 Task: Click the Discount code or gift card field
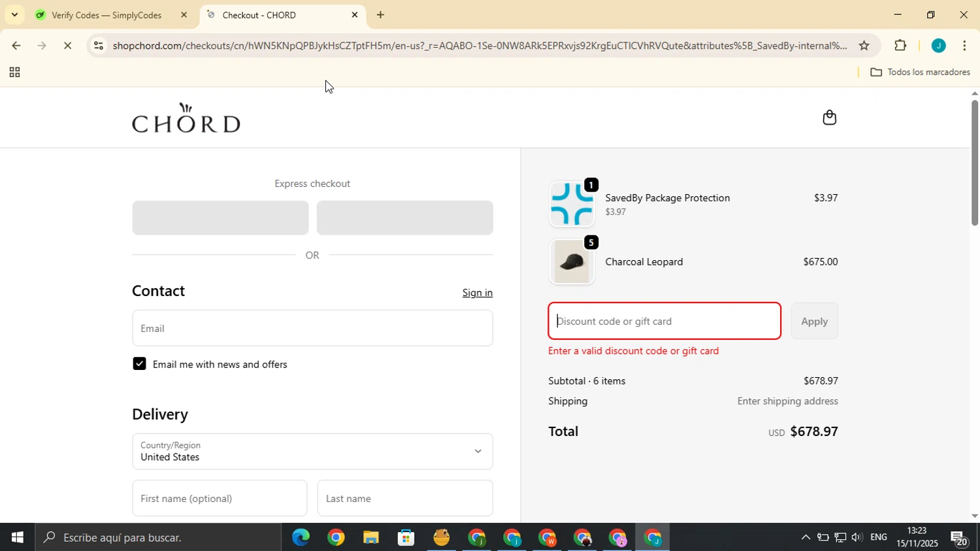[x=664, y=321]
